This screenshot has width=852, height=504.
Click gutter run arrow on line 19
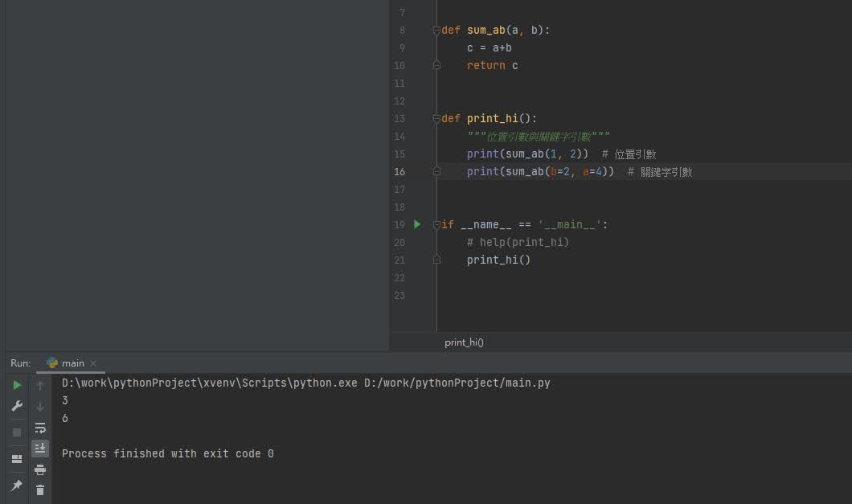click(417, 224)
